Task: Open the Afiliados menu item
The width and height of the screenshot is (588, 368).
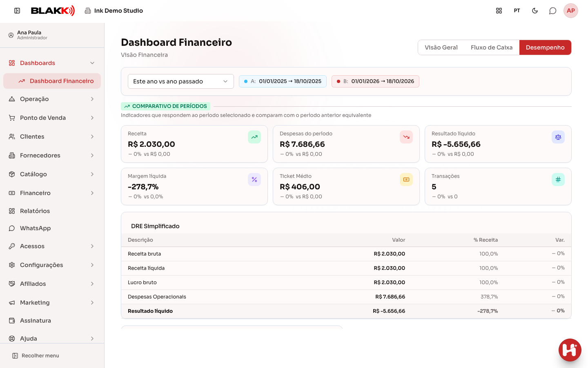Action: coord(52,284)
